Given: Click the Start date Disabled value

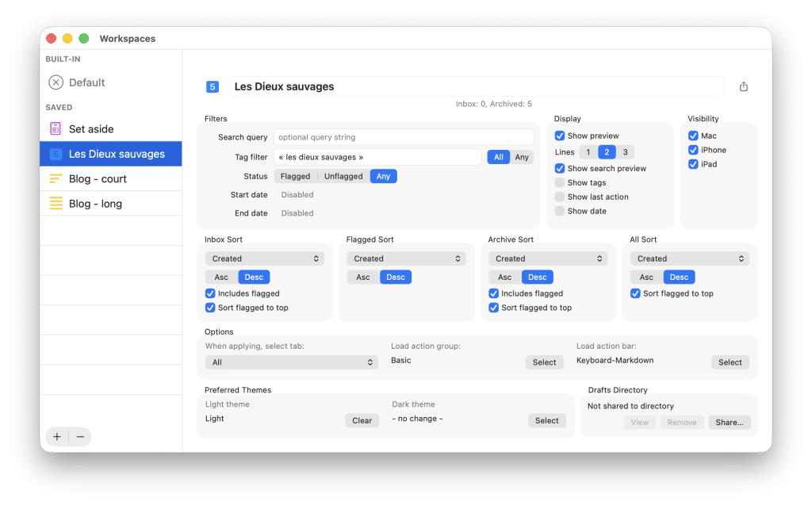Looking at the screenshot, I should pyautogui.click(x=297, y=195).
